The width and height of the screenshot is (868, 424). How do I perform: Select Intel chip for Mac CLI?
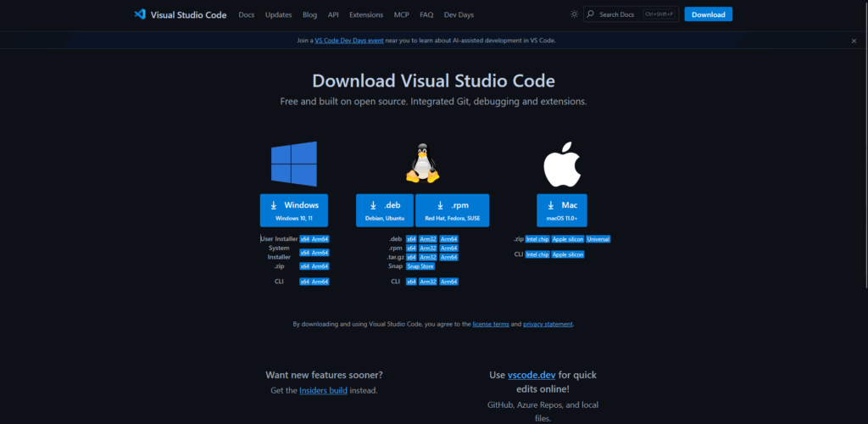point(537,254)
